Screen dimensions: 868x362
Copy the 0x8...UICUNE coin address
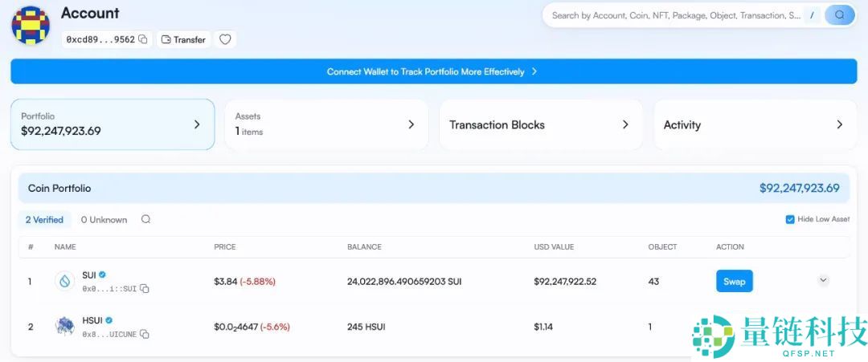tap(145, 334)
